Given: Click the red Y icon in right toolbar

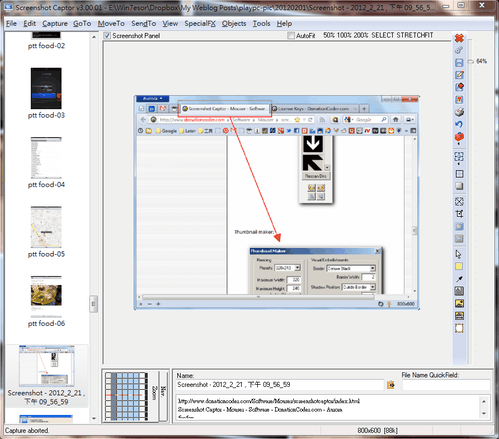Looking at the screenshot, I should coord(459,99).
